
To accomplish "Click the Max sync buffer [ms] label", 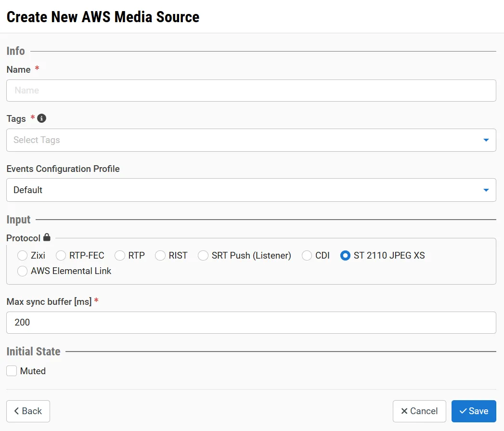I will tap(49, 301).
